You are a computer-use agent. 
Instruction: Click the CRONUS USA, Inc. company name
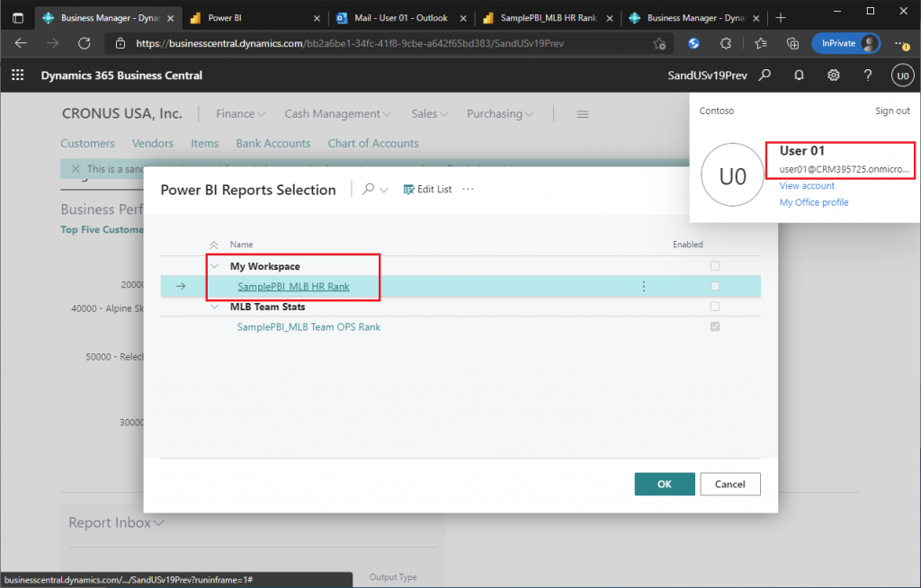coord(122,113)
